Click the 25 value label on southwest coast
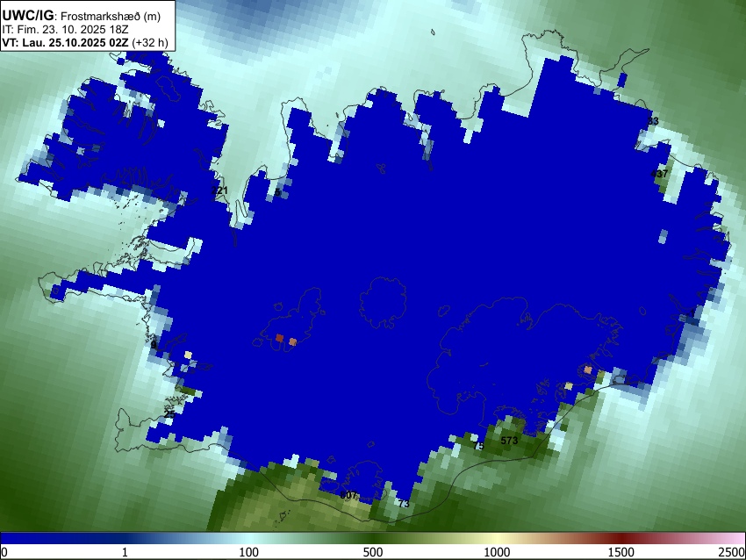The height and width of the screenshot is (560, 746). pyautogui.click(x=169, y=414)
